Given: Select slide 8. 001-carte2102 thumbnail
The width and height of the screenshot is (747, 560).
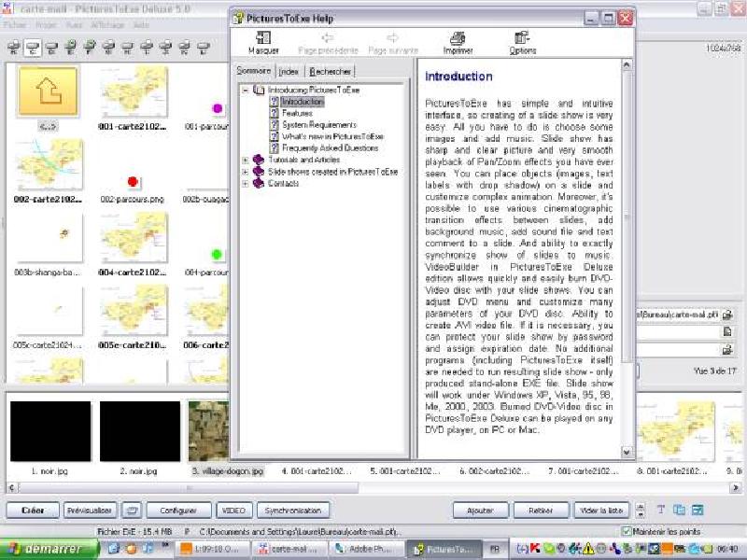Looking at the screenshot, I should point(676,431).
